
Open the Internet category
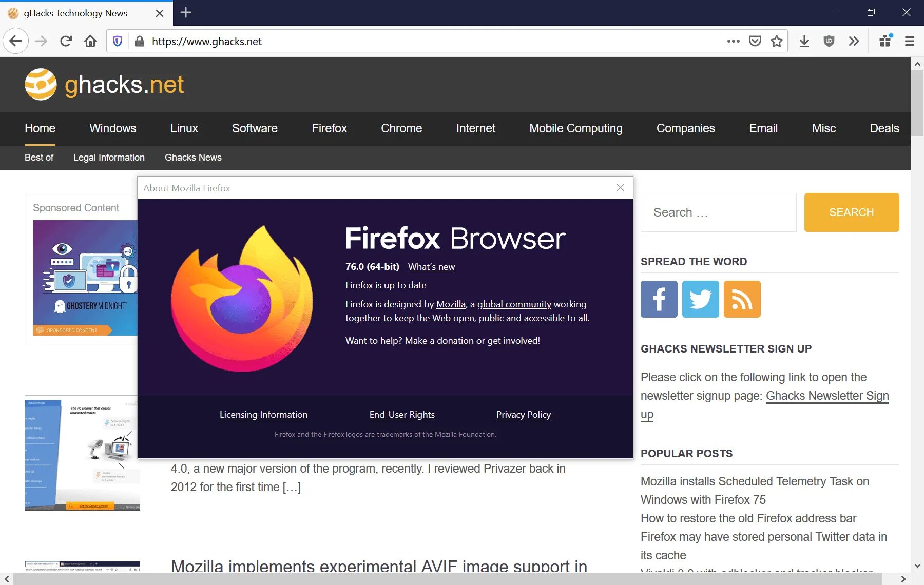pos(476,128)
